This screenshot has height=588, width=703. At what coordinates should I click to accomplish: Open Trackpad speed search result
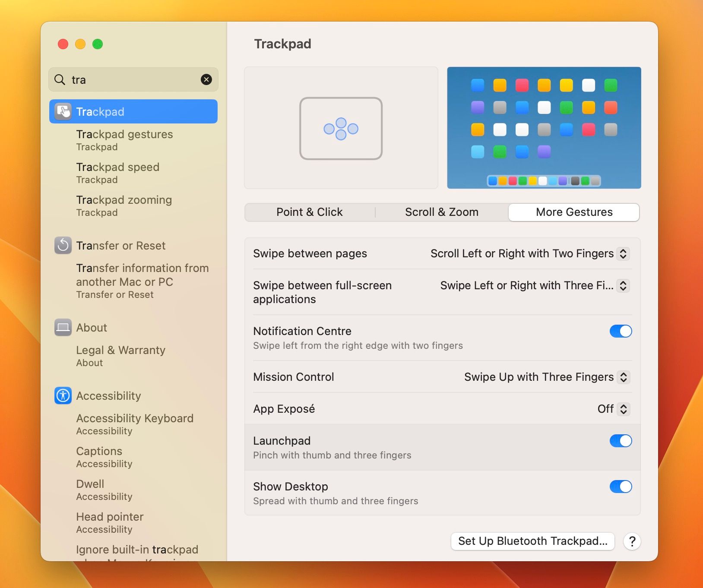click(118, 173)
